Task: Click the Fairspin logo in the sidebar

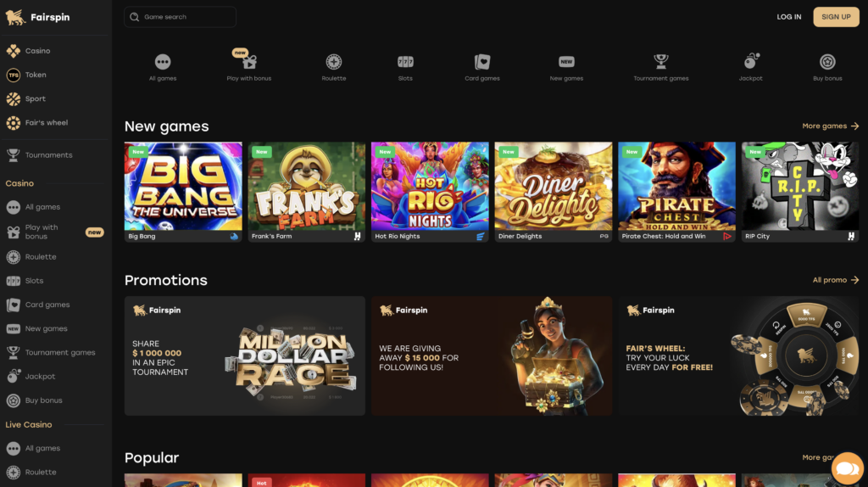Action: (37, 17)
